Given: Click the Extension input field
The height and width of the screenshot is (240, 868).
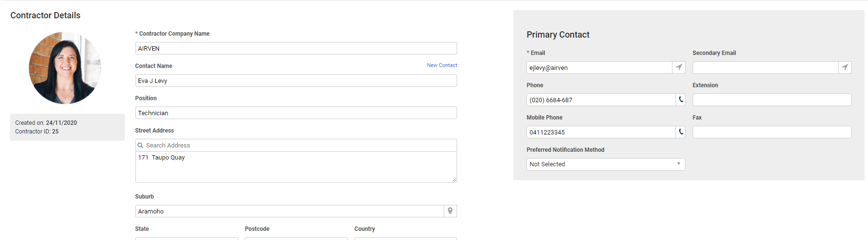Looking at the screenshot, I should point(772,100).
